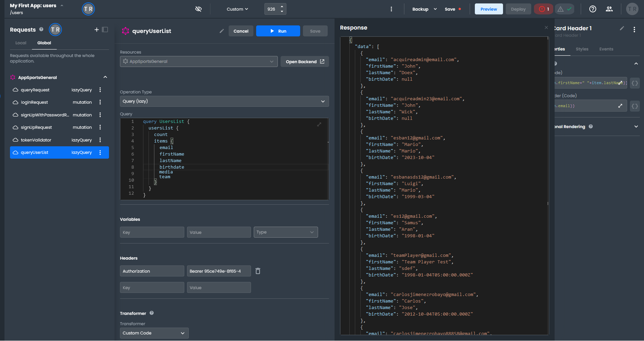Run the queryUserList request
The width and height of the screenshot is (644, 341).
pyautogui.click(x=278, y=31)
